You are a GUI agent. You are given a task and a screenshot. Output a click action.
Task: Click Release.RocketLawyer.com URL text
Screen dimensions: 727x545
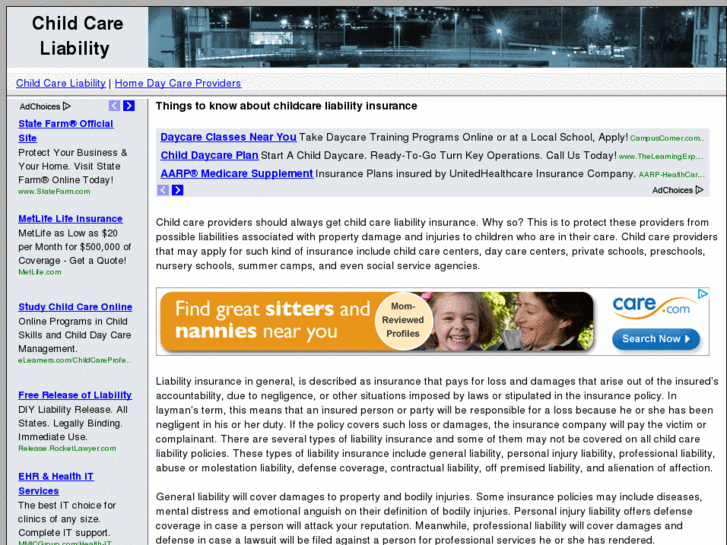[x=67, y=449]
